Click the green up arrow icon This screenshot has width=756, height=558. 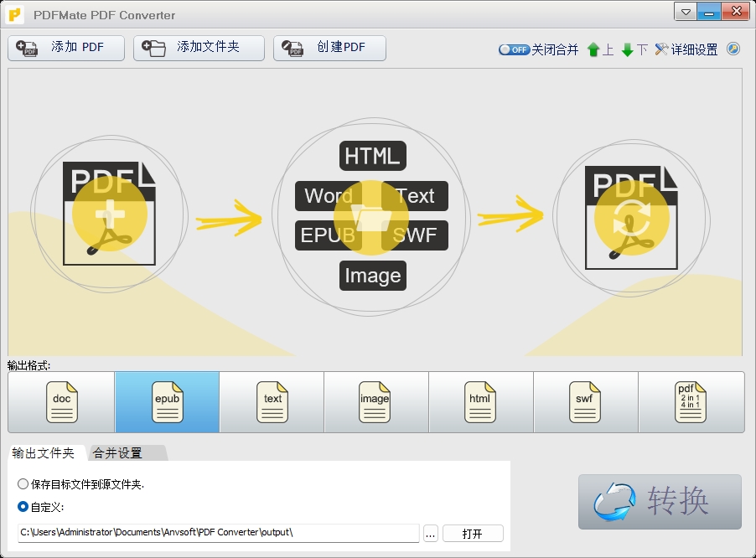tap(593, 49)
